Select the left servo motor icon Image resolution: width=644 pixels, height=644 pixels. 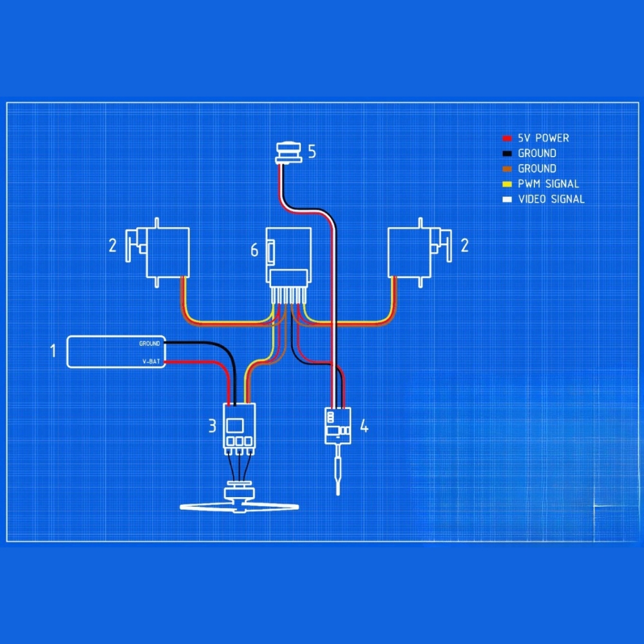point(157,252)
